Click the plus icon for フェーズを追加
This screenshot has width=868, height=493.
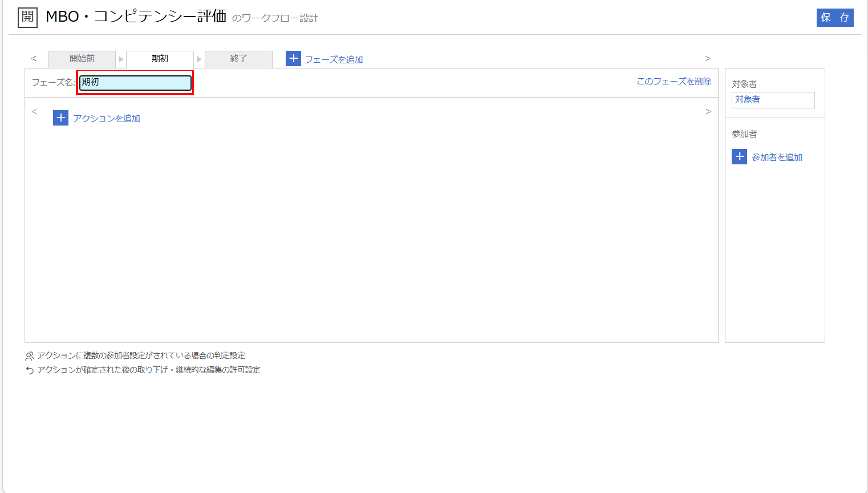point(293,59)
